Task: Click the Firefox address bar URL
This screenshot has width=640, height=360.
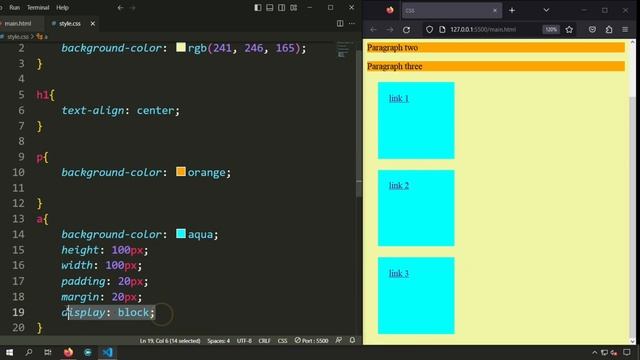Action: coord(483,29)
